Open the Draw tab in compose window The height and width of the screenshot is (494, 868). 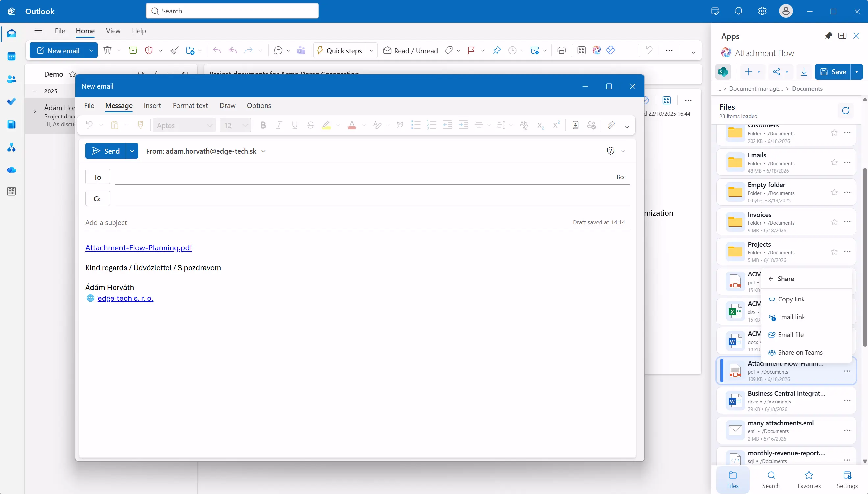[x=227, y=106]
